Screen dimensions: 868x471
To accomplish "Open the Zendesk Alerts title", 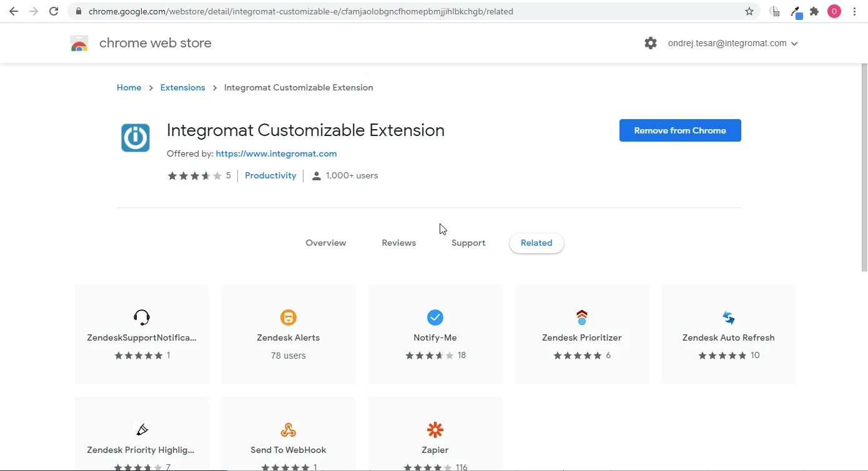I will point(289,337).
